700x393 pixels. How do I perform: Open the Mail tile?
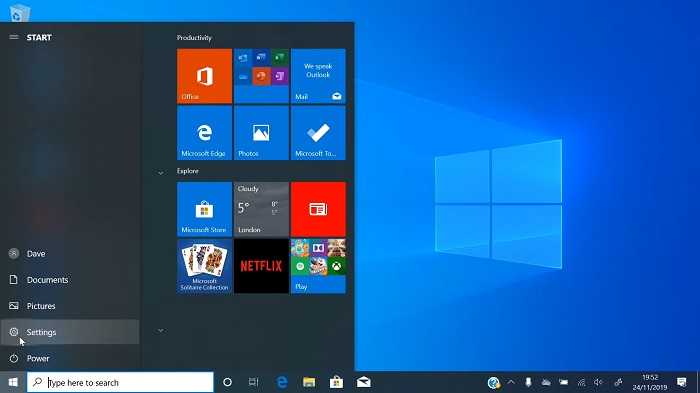point(318,76)
